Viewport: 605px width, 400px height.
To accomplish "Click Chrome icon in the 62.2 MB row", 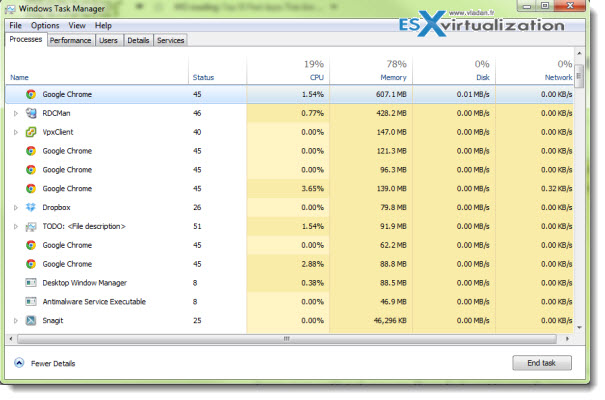I will point(31,245).
